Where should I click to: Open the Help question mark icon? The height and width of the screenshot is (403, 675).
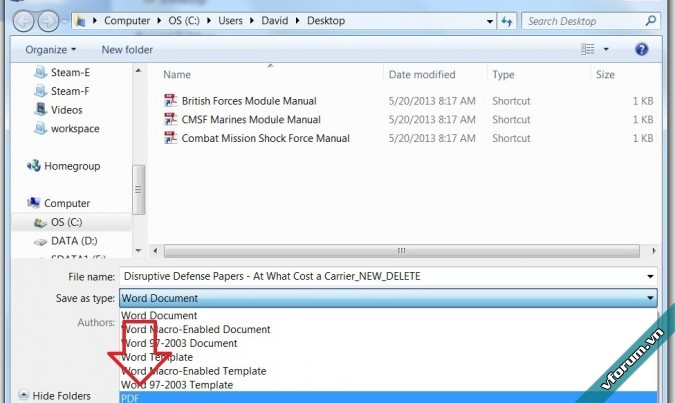pos(641,49)
